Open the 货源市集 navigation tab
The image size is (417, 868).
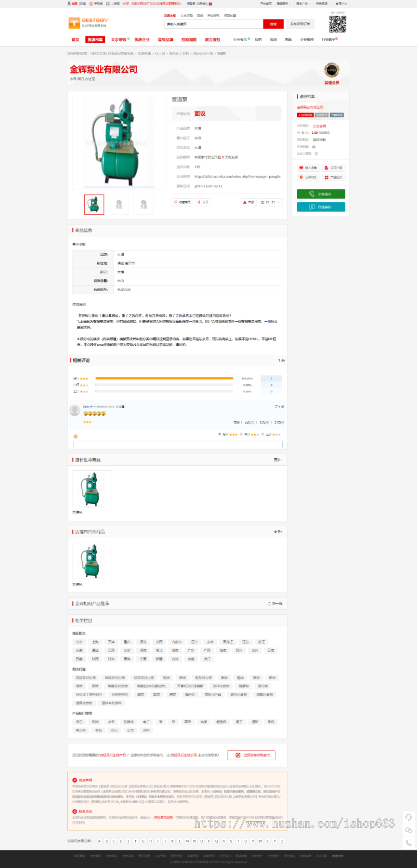95,40
